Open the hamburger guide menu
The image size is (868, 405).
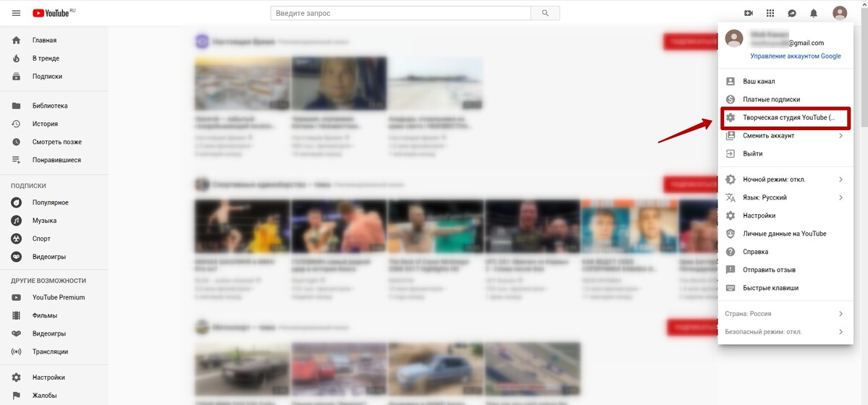coord(16,13)
